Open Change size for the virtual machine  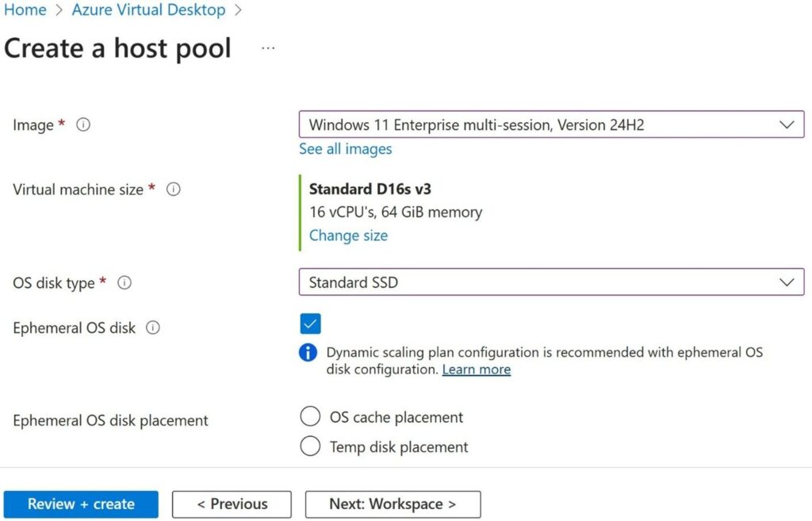click(x=348, y=236)
